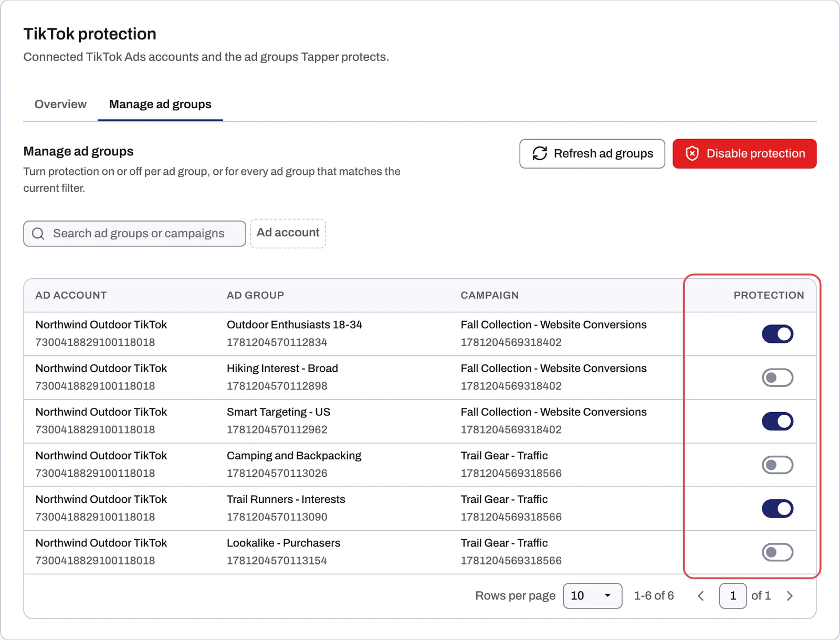
Task: Open the Rows per page dropdown
Action: tap(592, 596)
